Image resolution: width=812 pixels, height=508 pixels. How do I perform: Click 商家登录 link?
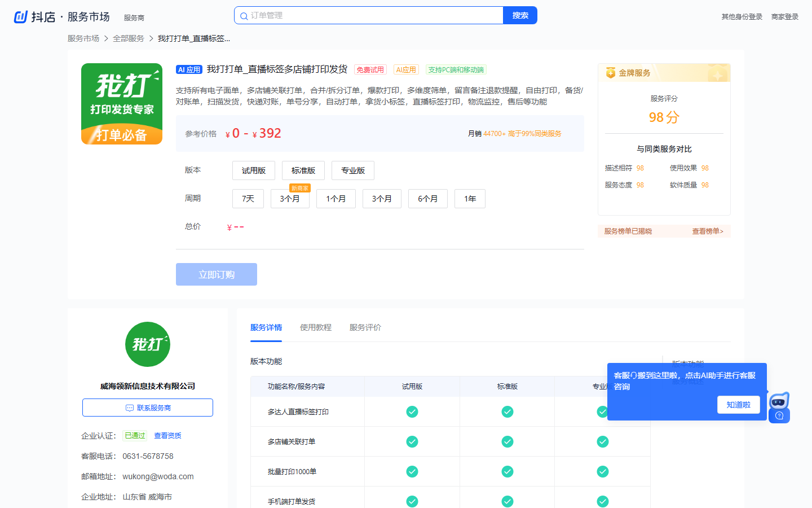(x=785, y=17)
